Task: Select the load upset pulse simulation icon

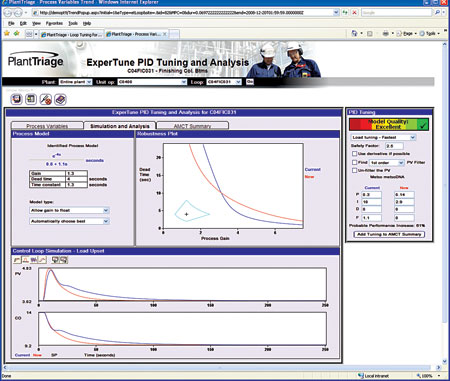Action: tap(25, 260)
